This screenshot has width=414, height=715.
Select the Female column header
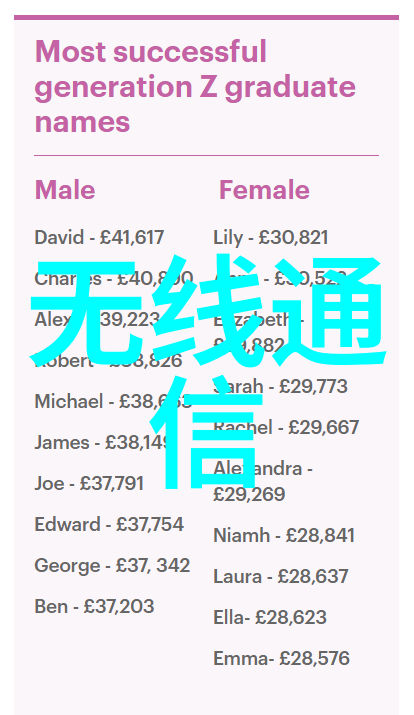click(x=264, y=190)
